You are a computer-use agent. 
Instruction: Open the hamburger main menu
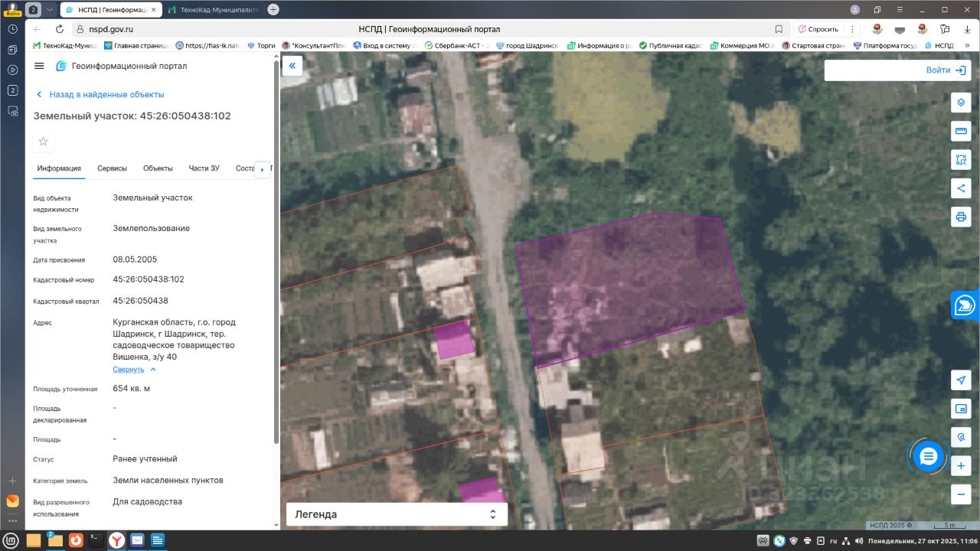(x=39, y=66)
